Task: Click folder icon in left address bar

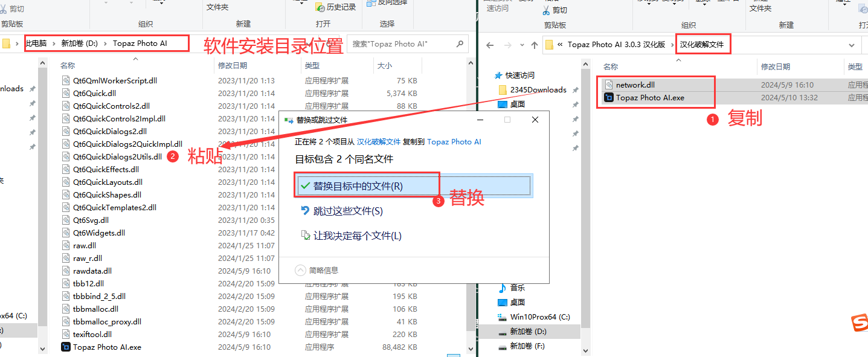Action: [x=6, y=43]
